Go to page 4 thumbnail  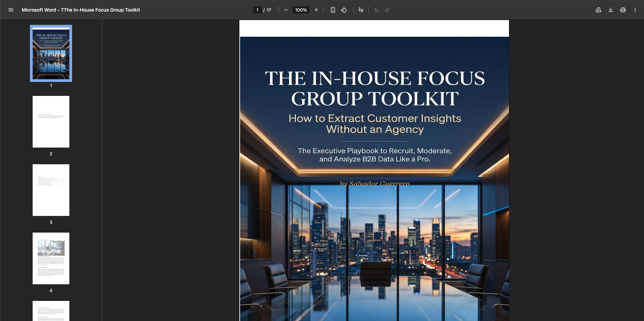(51, 258)
